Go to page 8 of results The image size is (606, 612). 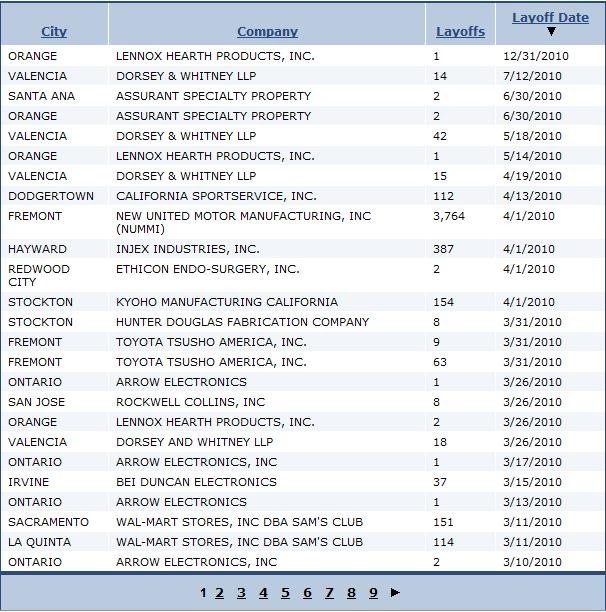pos(352,592)
